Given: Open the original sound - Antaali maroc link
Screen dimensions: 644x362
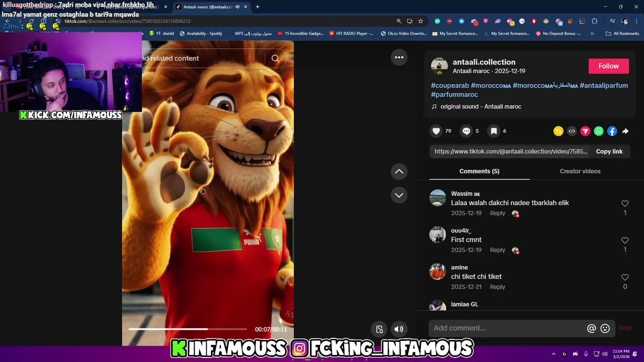Looking at the screenshot, I should point(480,107).
